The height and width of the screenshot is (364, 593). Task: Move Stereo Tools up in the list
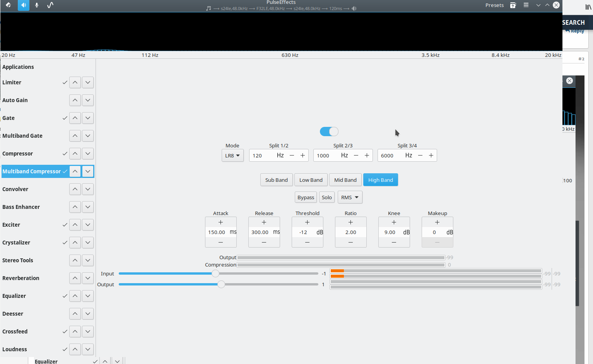point(75,260)
